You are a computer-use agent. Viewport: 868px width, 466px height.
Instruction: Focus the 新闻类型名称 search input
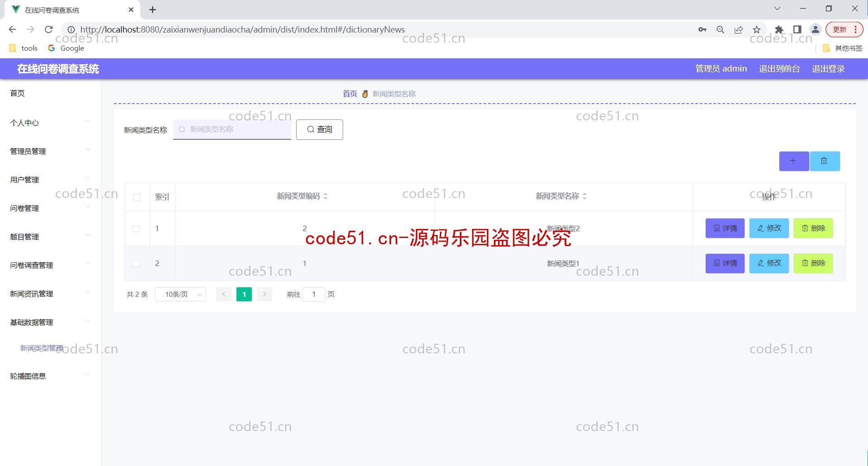tap(232, 129)
